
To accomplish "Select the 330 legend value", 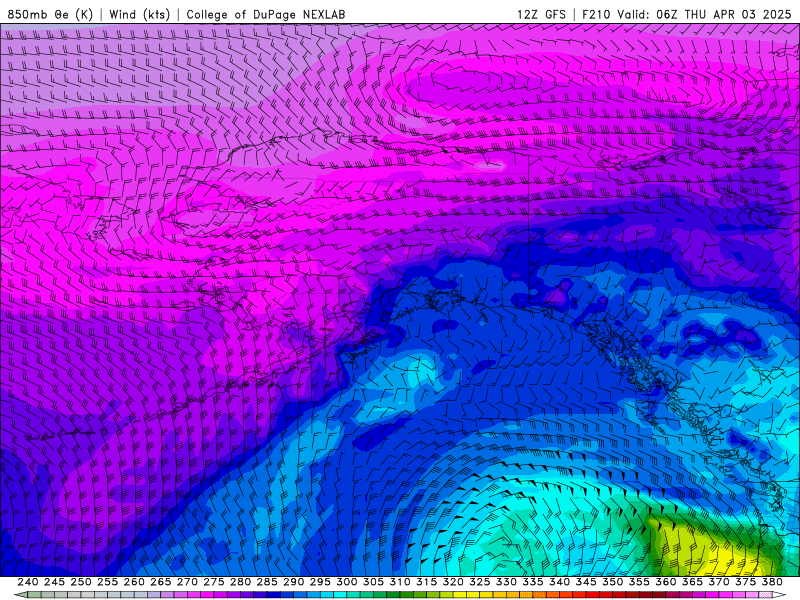I will [x=506, y=582].
